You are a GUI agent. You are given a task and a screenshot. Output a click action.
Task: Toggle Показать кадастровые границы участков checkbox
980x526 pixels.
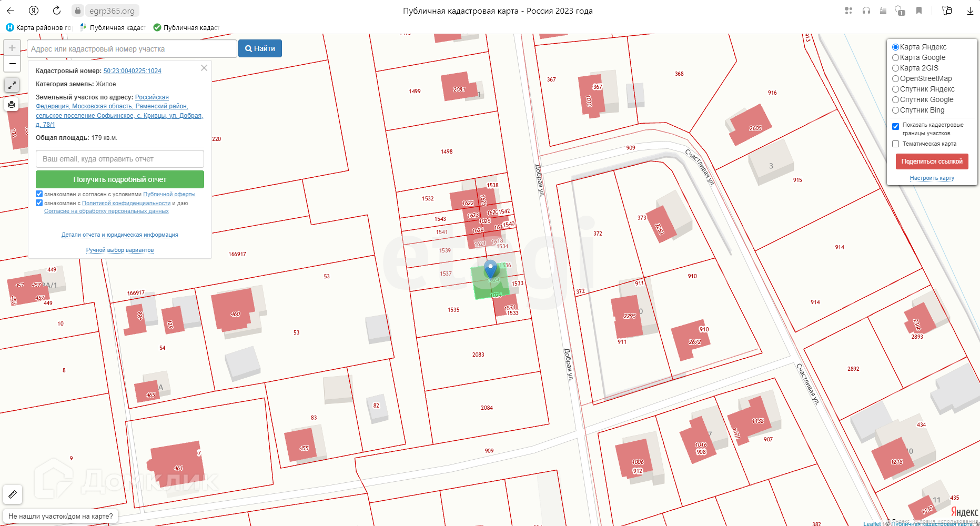click(x=895, y=126)
